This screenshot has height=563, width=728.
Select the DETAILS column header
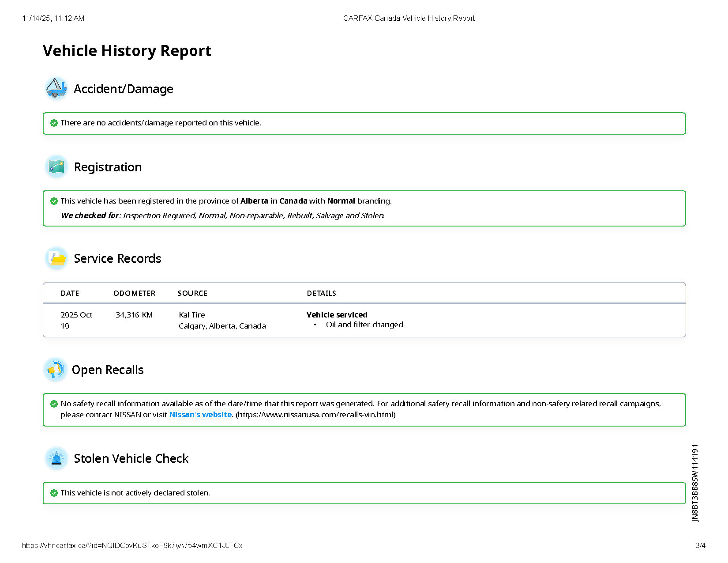click(321, 293)
